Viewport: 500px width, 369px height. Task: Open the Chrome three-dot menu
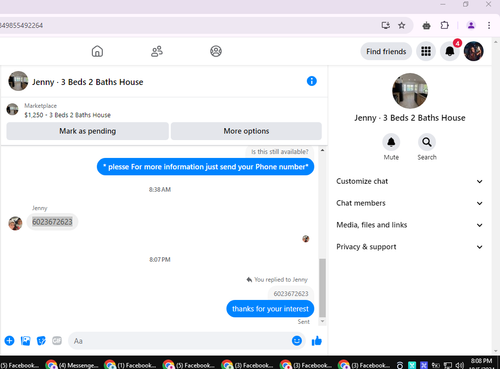[x=489, y=25]
